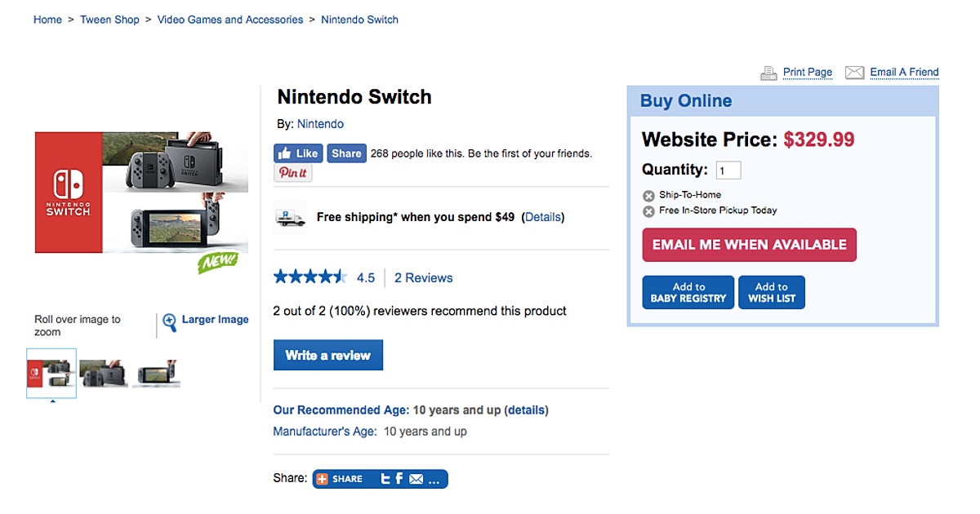Click the printer icon beside Print Page
The width and height of the screenshot is (980, 514).
tap(768, 73)
